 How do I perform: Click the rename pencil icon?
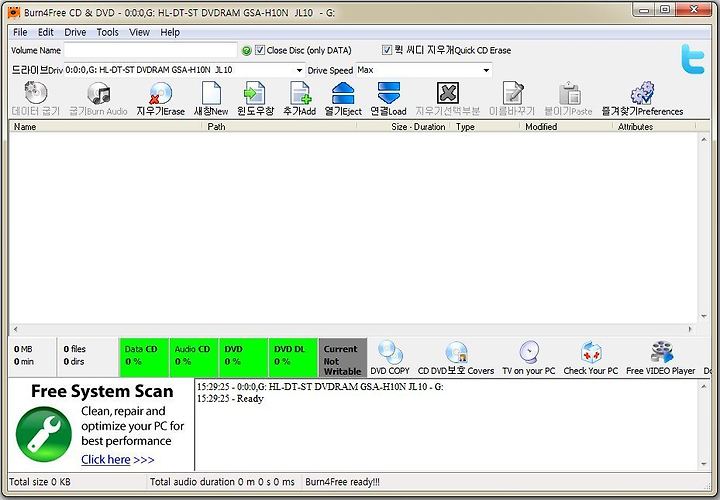[x=512, y=93]
